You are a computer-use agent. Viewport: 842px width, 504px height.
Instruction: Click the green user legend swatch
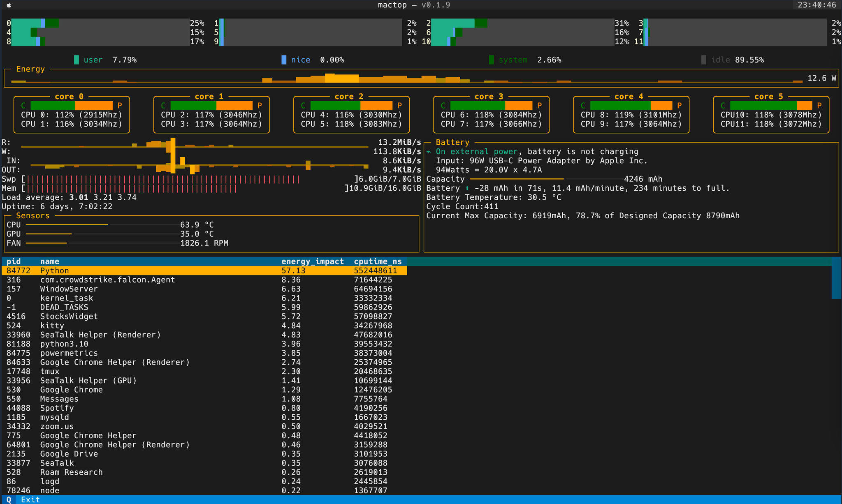(77, 60)
